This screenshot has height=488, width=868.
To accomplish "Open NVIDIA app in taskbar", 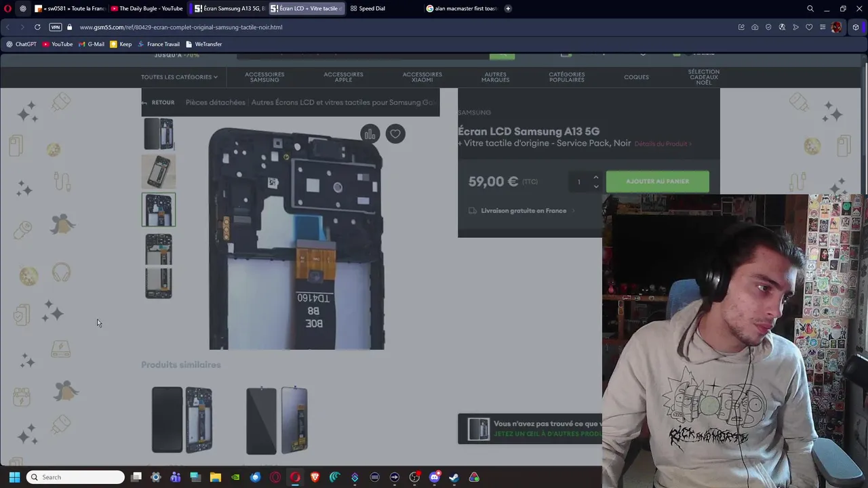I will tap(235, 477).
